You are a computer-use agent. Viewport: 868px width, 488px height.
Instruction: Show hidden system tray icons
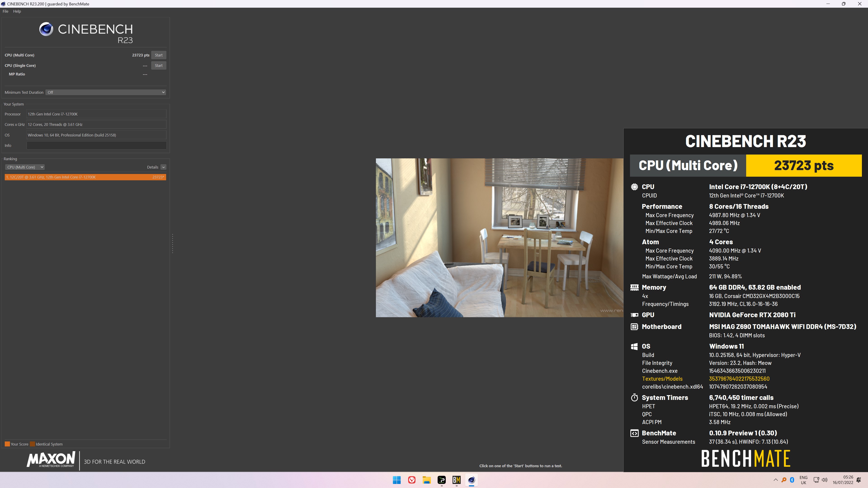pos(776,480)
